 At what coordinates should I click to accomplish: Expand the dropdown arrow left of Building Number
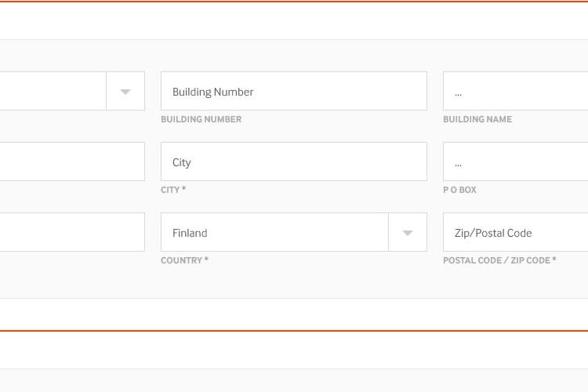[x=125, y=92]
